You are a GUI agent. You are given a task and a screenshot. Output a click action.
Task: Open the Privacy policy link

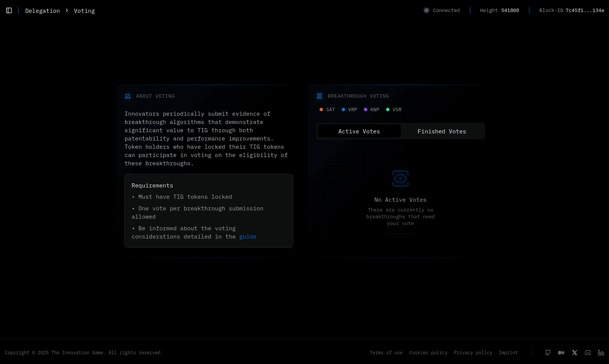pos(473,353)
